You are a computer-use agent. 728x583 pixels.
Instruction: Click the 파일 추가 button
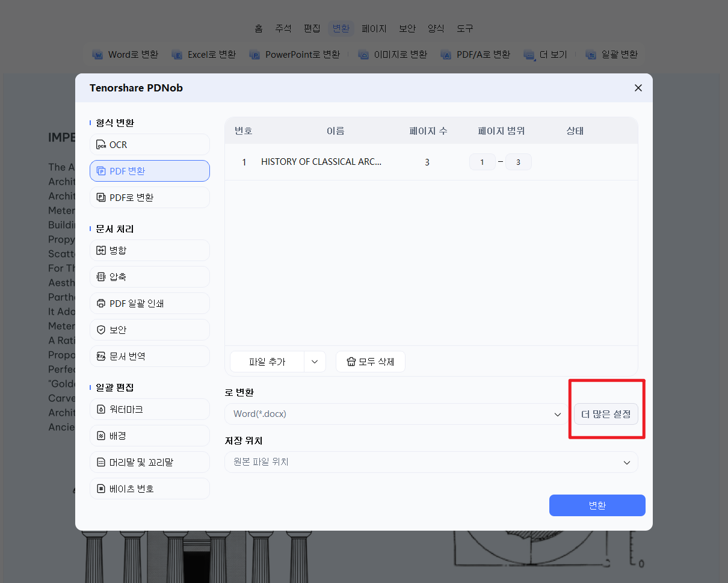[x=267, y=362]
